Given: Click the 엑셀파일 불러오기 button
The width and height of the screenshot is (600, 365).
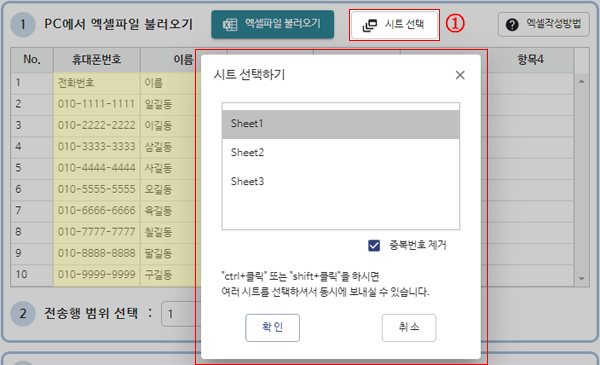Looking at the screenshot, I should point(272,24).
